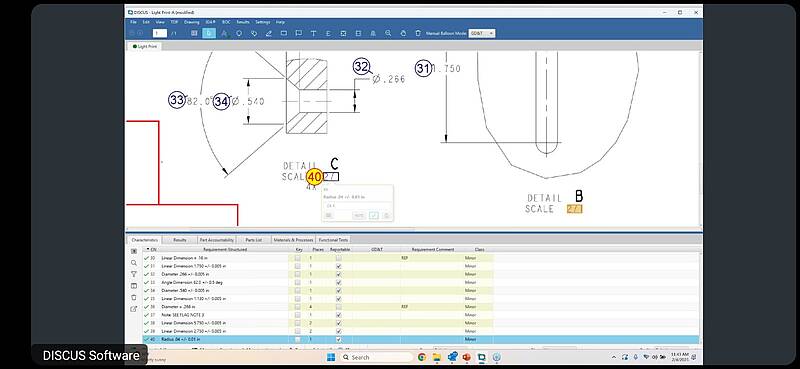Select the text annotation tool in toolbar
800x369 pixels.
click(313, 33)
